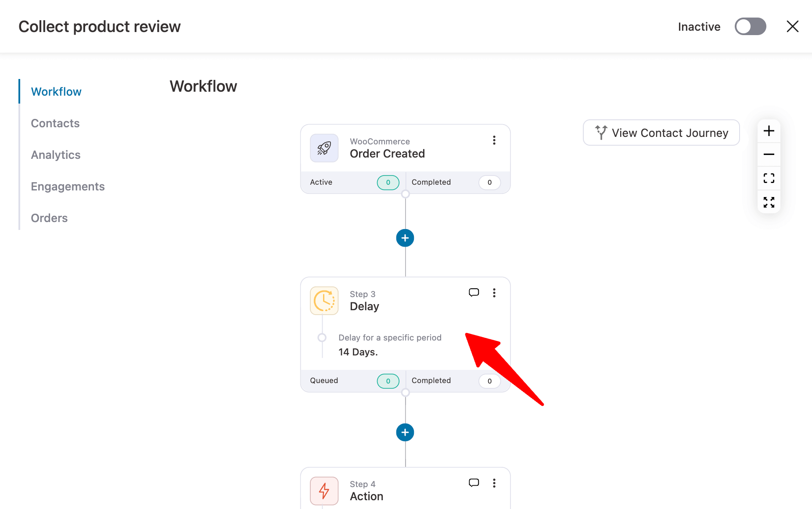
Task: Click the lightning bolt icon on Action step
Action: [324, 491]
